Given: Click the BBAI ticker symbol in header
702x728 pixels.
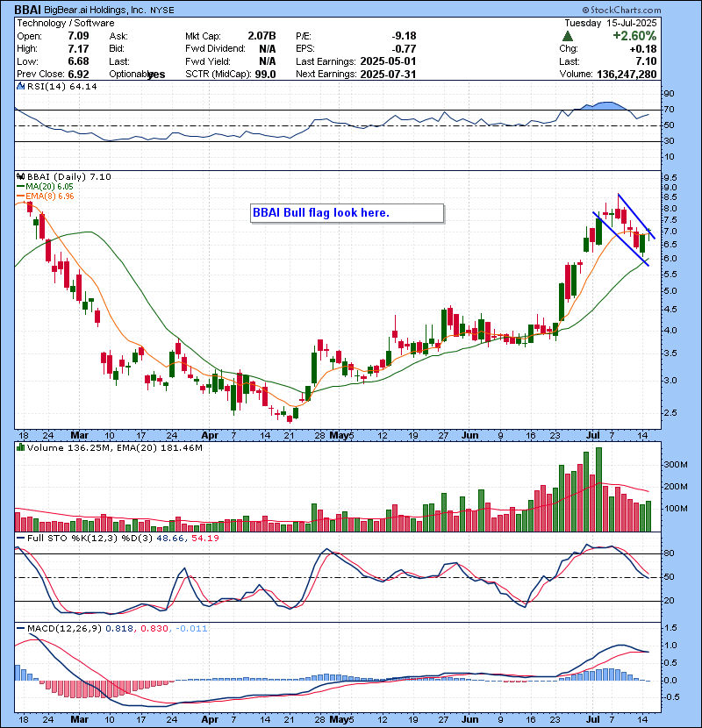Looking at the screenshot, I should point(28,10).
